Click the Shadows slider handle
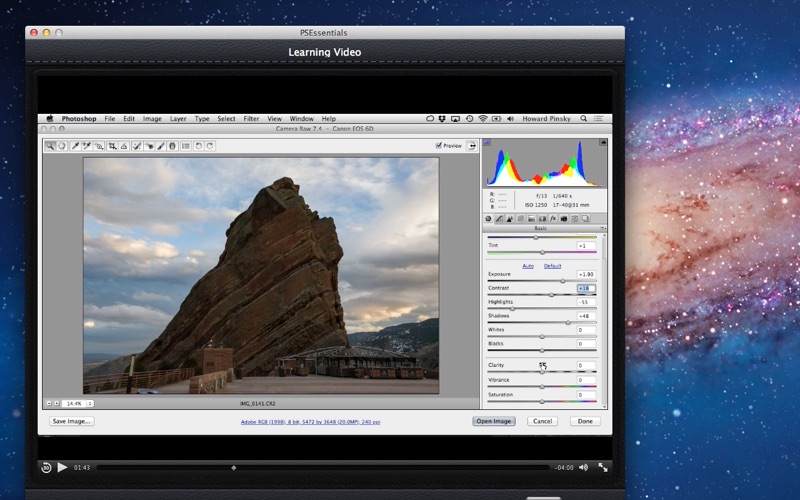800x500 pixels. click(x=568, y=322)
